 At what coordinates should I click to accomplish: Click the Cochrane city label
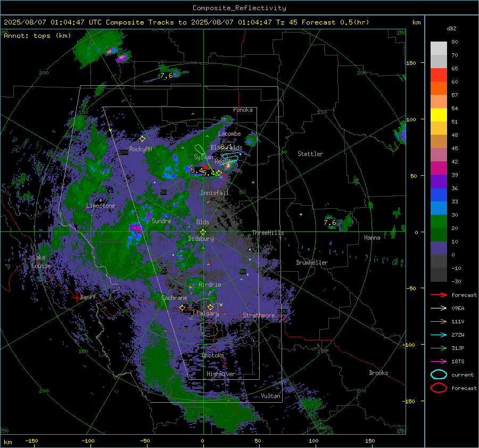(174, 298)
